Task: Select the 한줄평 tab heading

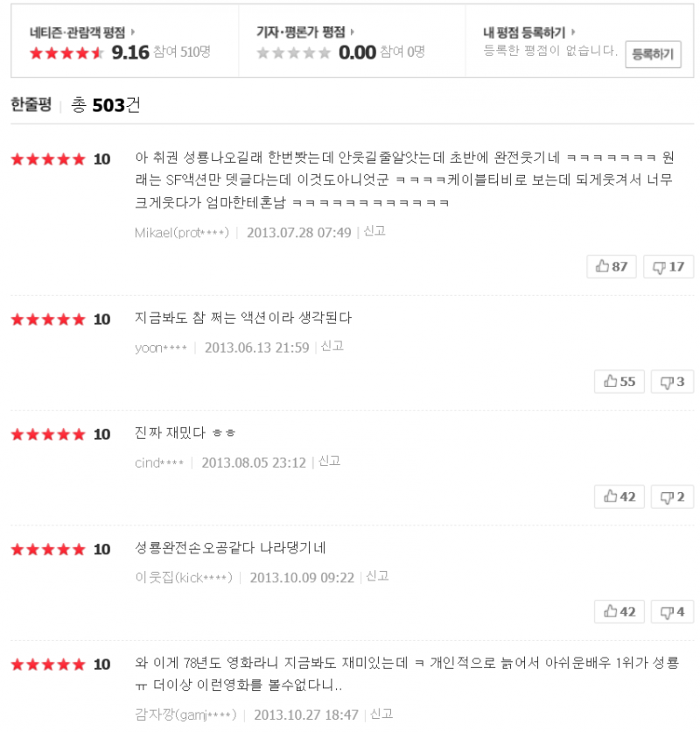Action: tap(31, 106)
